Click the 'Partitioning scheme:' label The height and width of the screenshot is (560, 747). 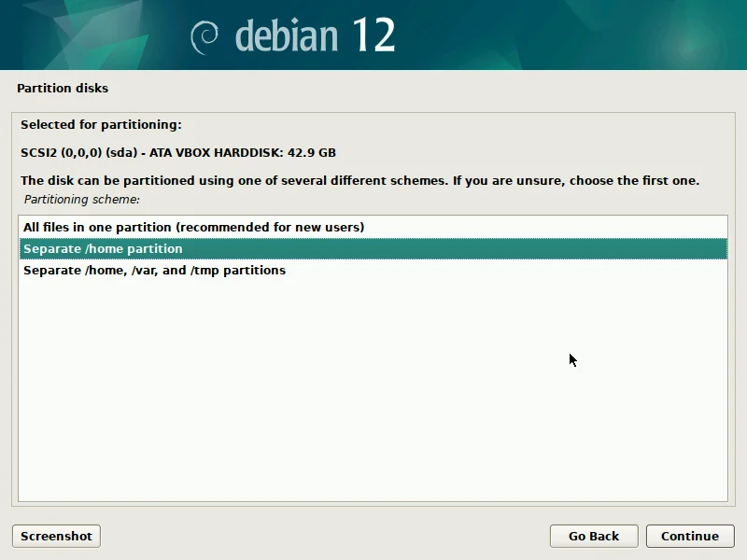coord(82,200)
